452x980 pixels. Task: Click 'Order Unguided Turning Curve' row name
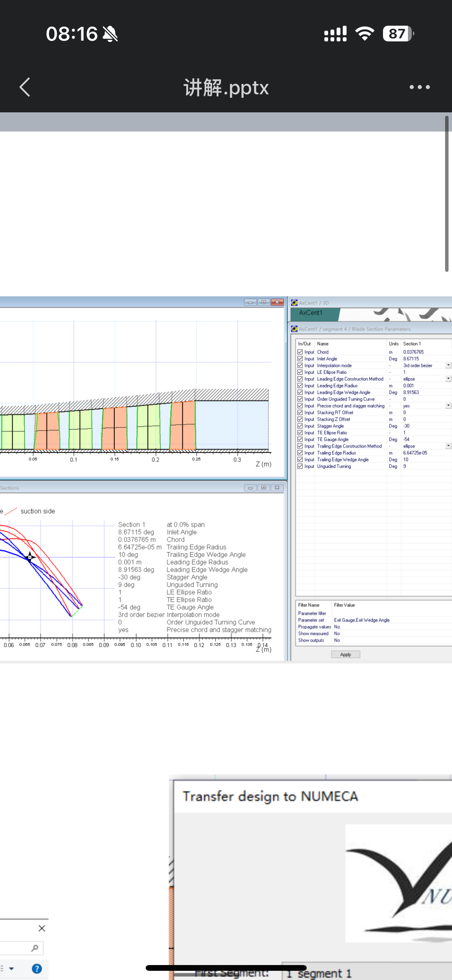coord(346,399)
